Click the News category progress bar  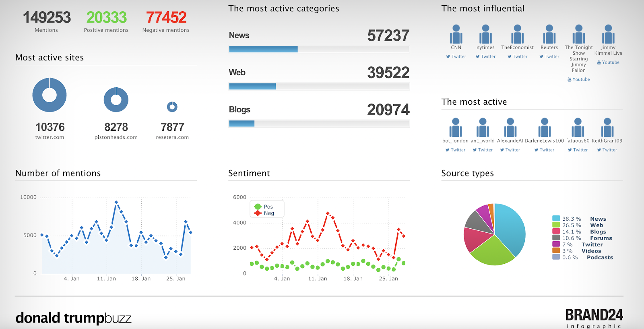[319, 49]
